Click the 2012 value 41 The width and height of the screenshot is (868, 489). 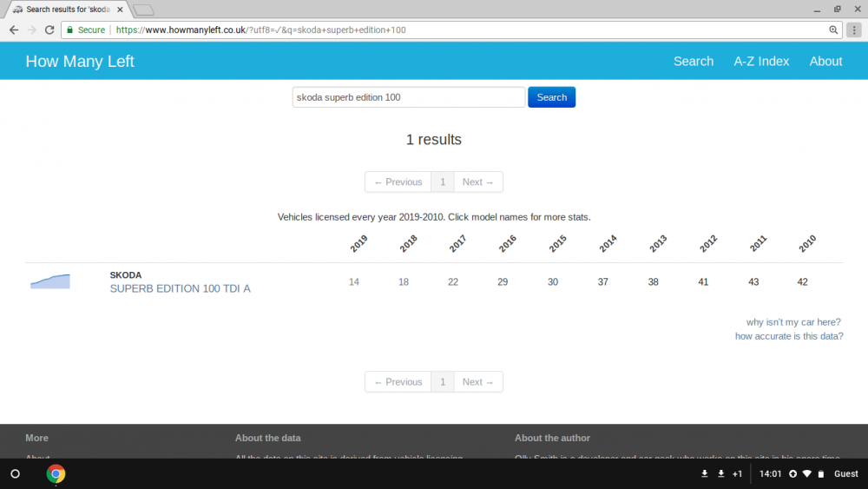[703, 282]
